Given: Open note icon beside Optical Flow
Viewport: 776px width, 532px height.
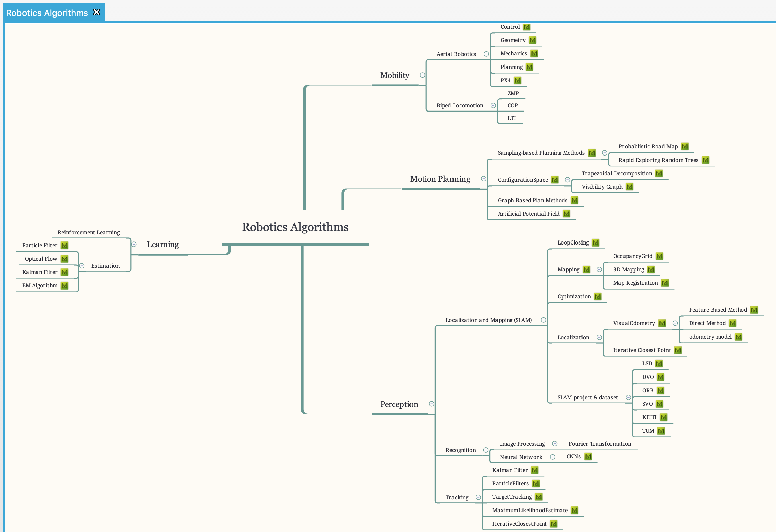Looking at the screenshot, I should [x=64, y=259].
